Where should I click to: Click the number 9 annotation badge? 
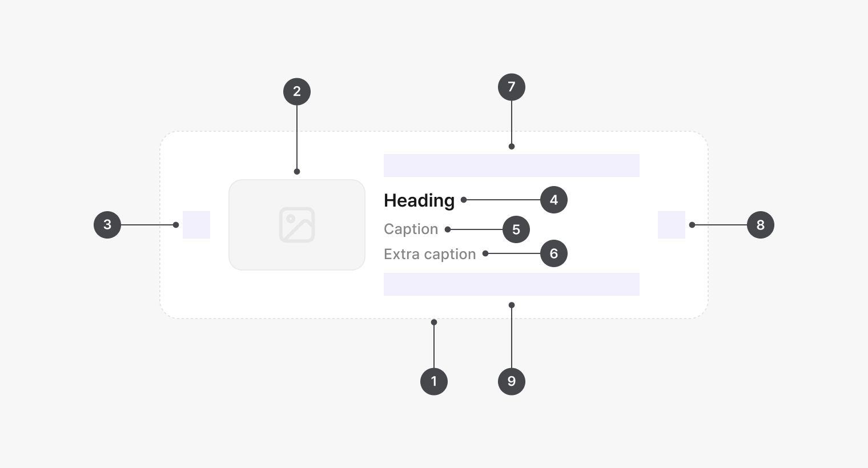click(512, 381)
